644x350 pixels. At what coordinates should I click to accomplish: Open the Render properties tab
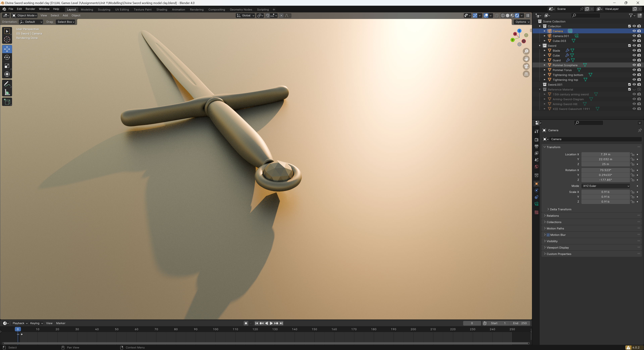tap(536, 139)
